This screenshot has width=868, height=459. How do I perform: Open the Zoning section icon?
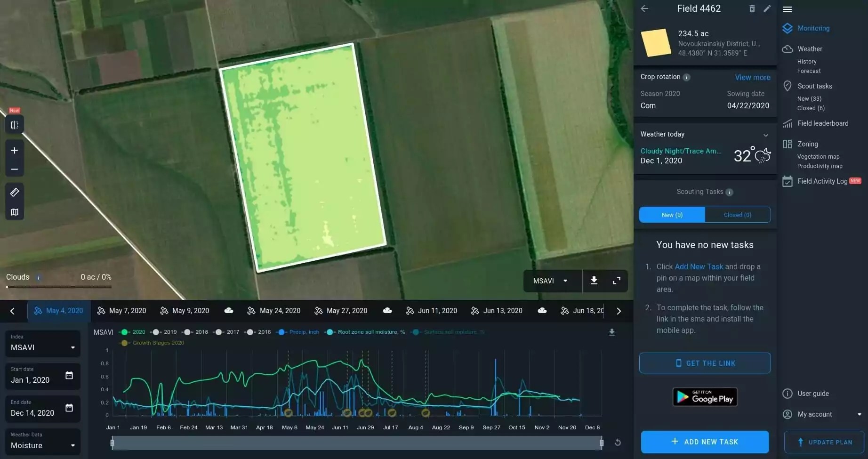pyautogui.click(x=788, y=144)
